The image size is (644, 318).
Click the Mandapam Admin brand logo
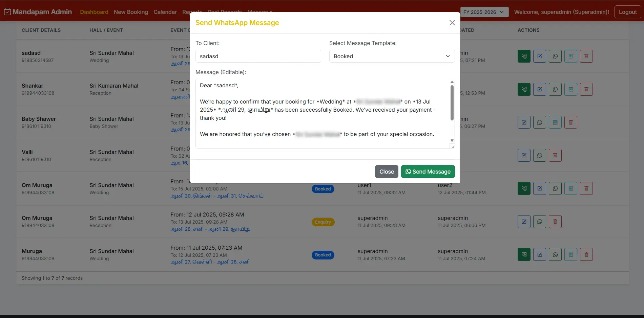(x=38, y=12)
